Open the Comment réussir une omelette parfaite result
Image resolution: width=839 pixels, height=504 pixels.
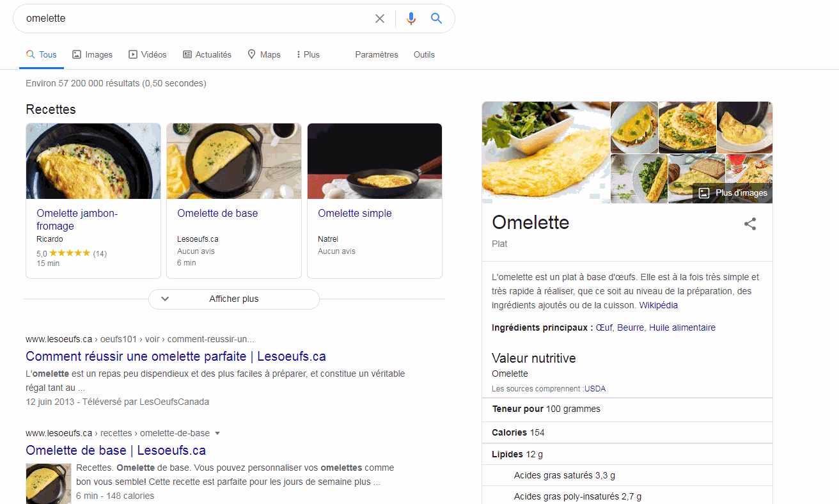(x=176, y=356)
